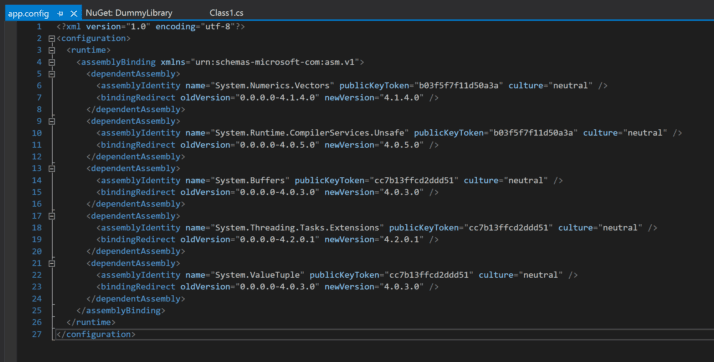
Task: Click the System.Runtime.CompilerServices.Unsafe name value
Action: [x=309, y=133]
